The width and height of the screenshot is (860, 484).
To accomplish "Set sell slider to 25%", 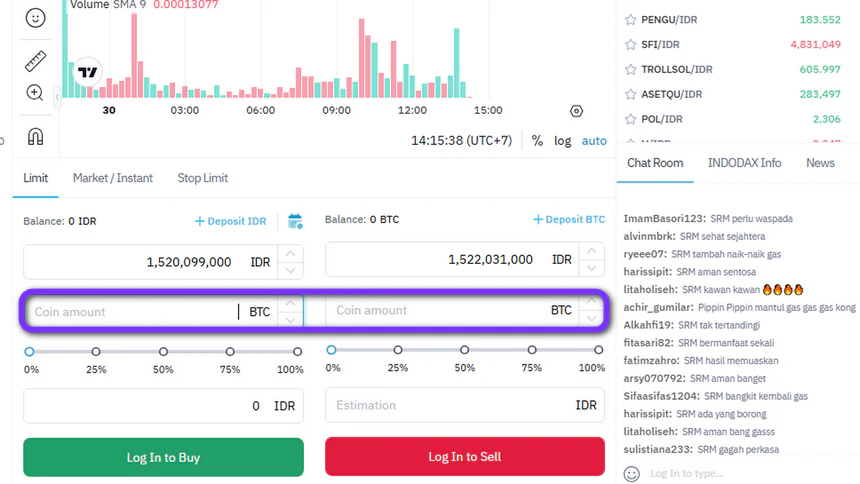I will coord(398,350).
